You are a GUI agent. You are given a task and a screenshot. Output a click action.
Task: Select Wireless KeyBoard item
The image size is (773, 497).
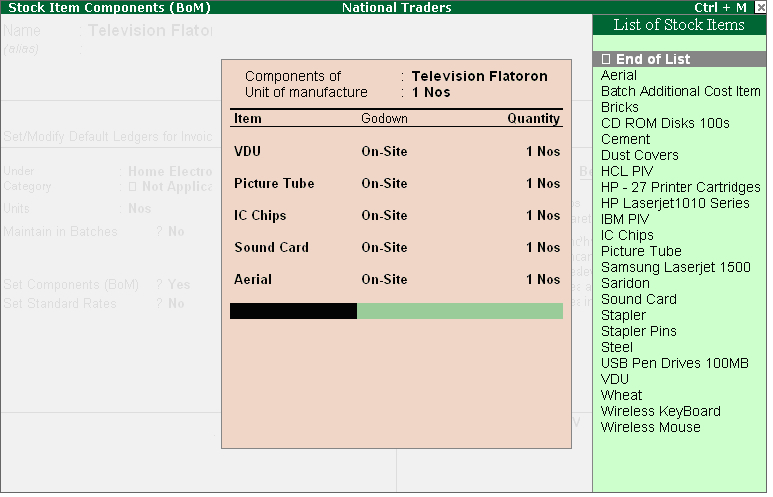pos(661,411)
